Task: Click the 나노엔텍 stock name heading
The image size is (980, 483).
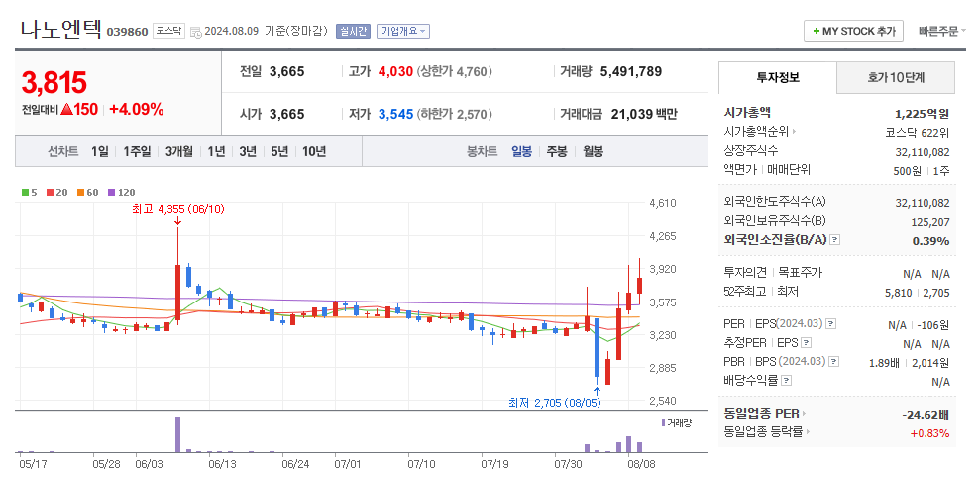Action: (60, 29)
